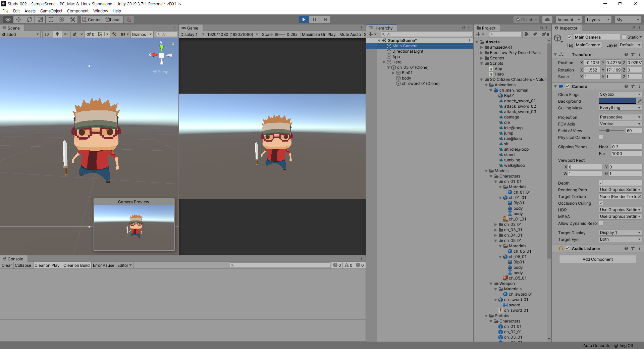Lock the Hierarchy panel
This screenshot has height=349, width=644.
[464, 28]
